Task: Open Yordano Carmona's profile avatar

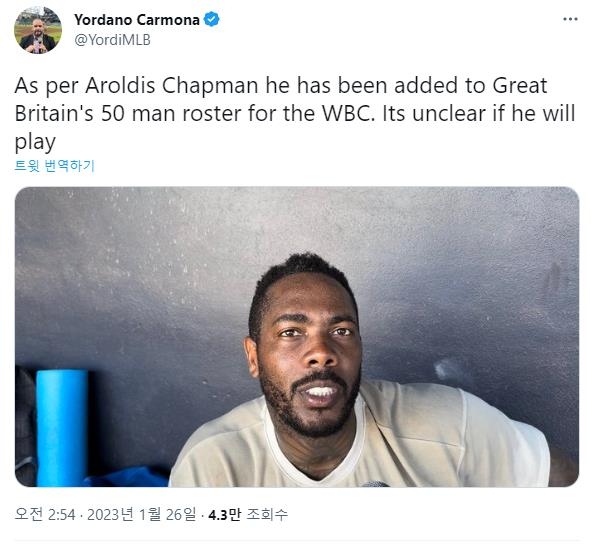Action: pos(38,30)
